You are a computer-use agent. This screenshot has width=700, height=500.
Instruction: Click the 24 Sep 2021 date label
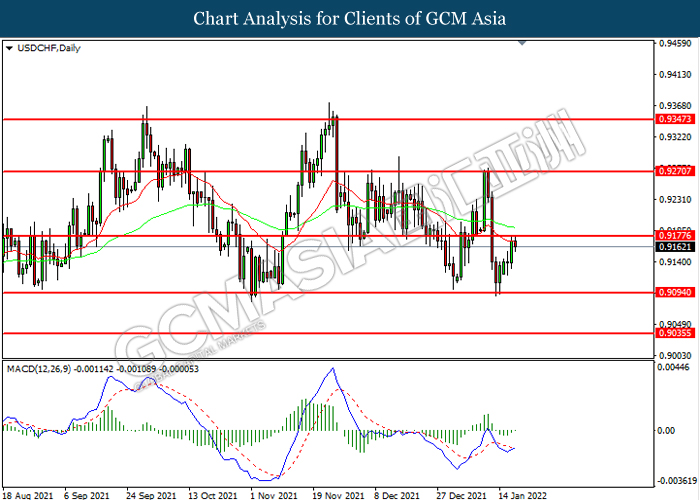[151, 495]
